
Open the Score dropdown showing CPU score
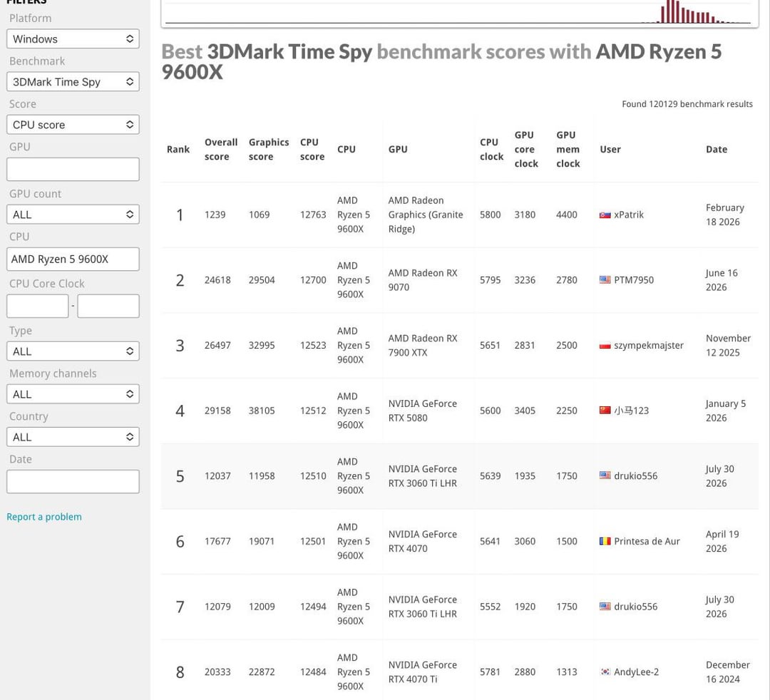(73, 125)
